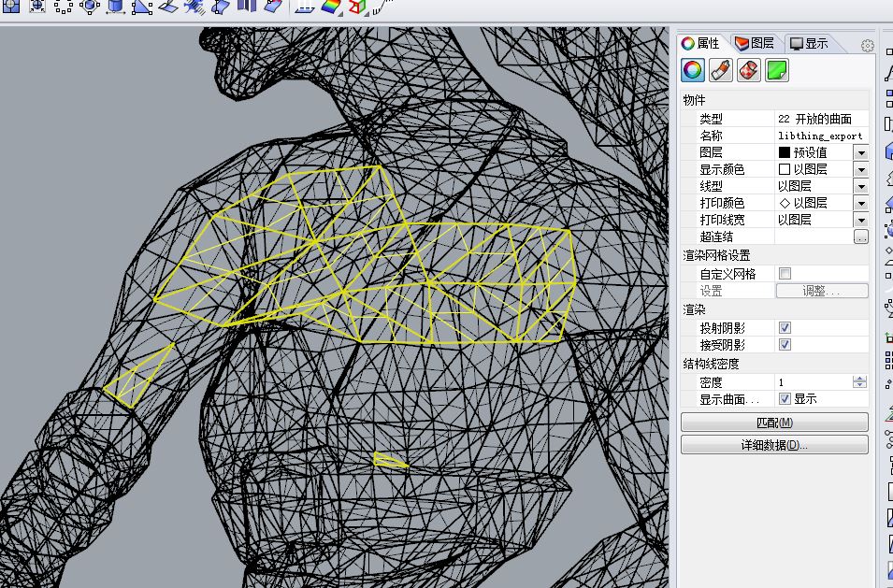Select the green decal page icon
The image size is (893, 588).
(x=775, y=70)
